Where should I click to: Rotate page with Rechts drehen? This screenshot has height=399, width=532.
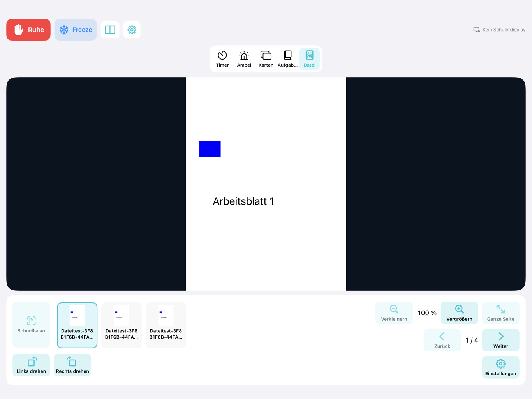[x=72, y=365]
